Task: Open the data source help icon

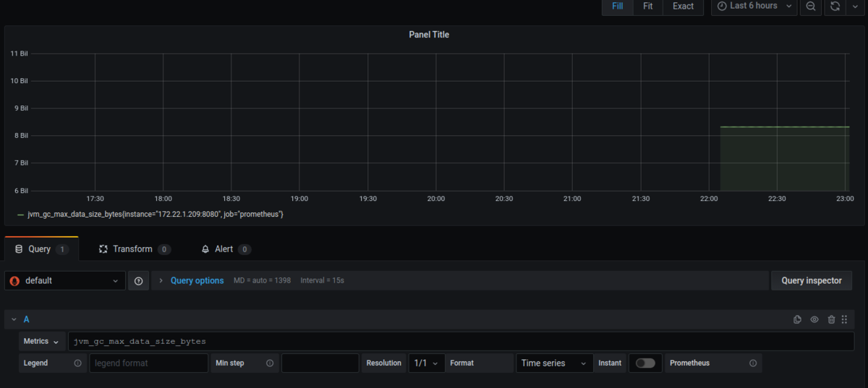Action: 139,280
